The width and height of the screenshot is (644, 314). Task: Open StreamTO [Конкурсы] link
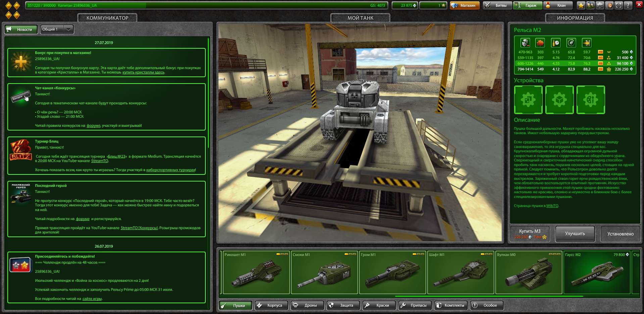[x=139, y=228]
